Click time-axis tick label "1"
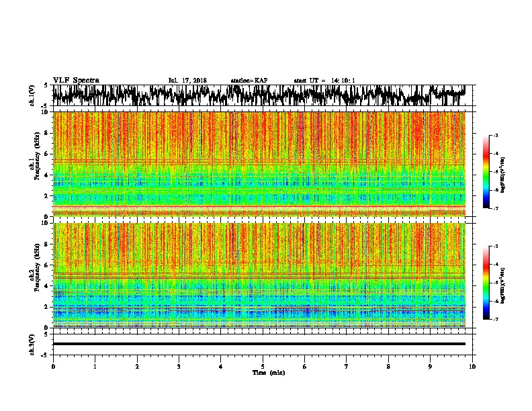Viewport: 532px width, 411px height. click(95, 367)
